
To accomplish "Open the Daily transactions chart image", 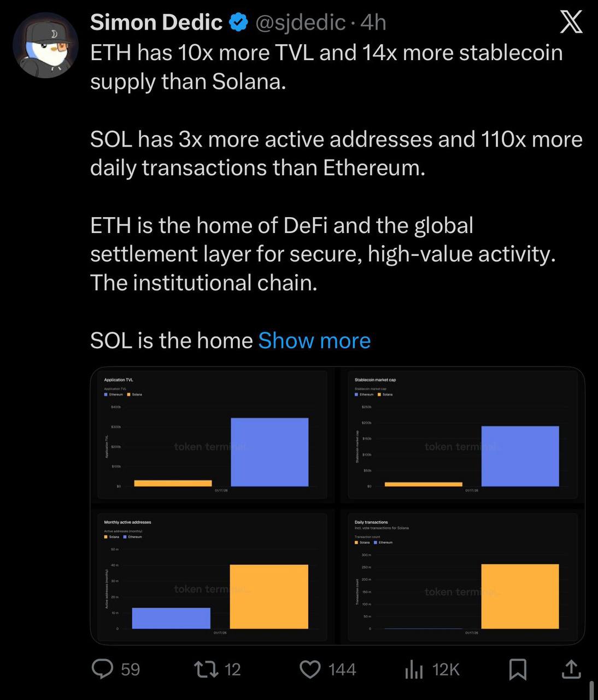I will click(x=462, y=577).
